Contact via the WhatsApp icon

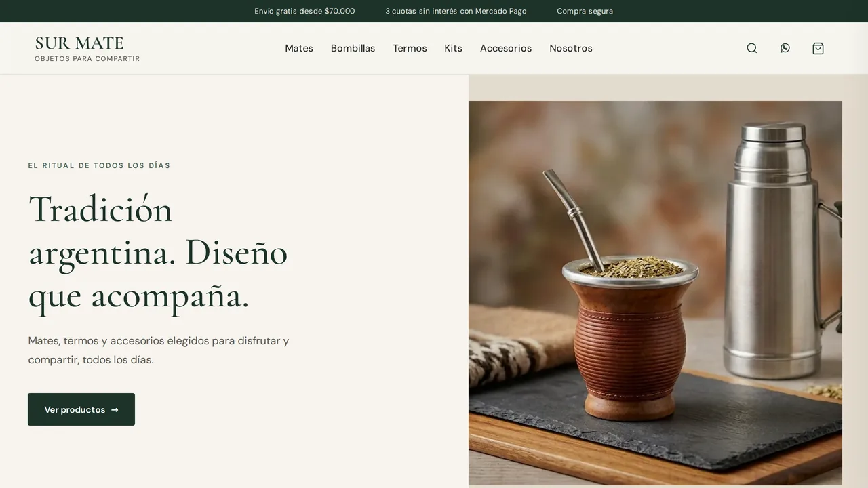tap(785, 48)
